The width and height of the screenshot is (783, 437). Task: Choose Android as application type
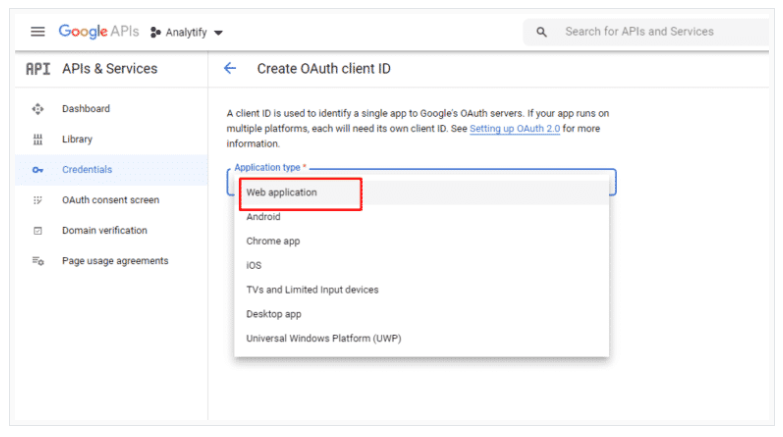tap(422, 217)
